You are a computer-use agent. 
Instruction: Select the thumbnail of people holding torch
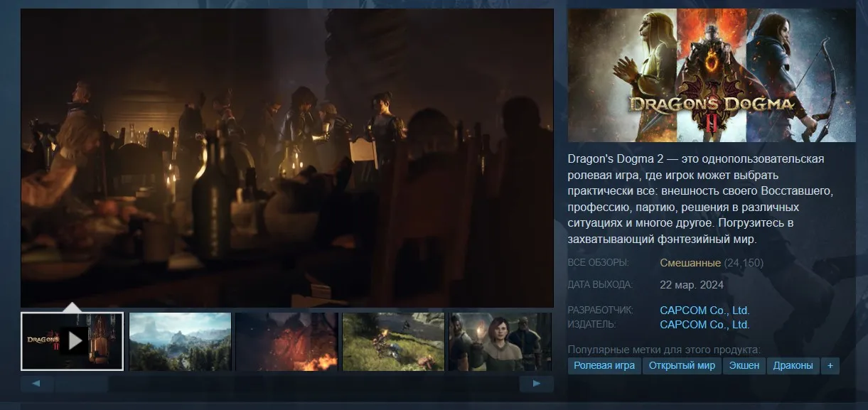point(500,341)
